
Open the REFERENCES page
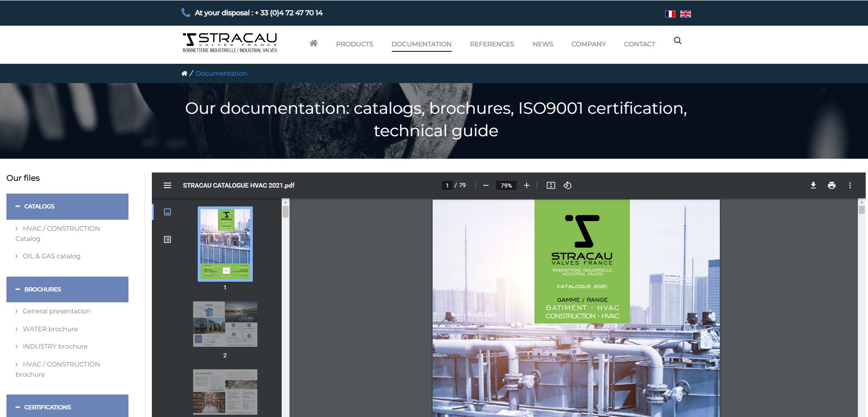click(x=492, y=44)
